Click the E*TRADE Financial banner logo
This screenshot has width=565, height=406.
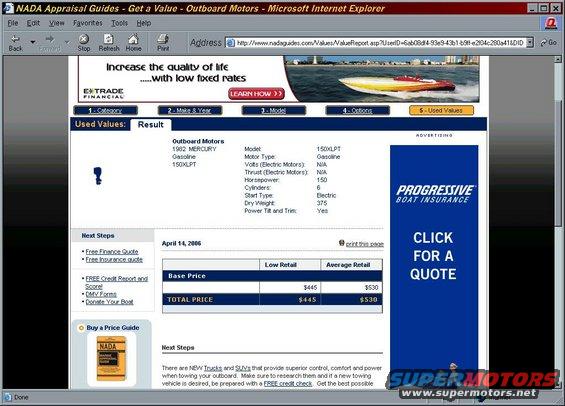pyautogui.click(x=103, y=93)
